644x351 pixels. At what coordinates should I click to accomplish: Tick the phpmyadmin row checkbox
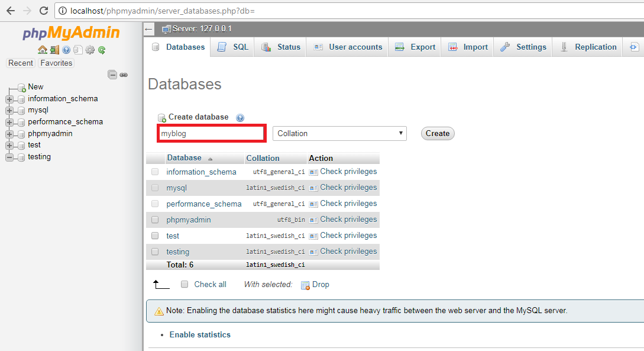[x=155, y=220]
